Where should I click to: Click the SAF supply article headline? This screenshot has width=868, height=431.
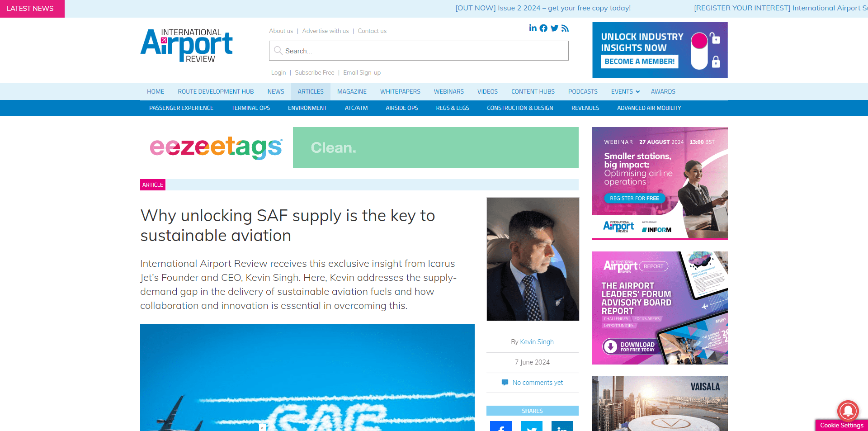click(x=288, y=225)
